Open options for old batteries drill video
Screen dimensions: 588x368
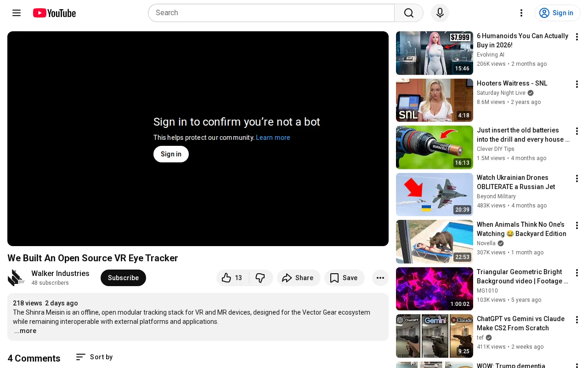[x=577, y=131]
